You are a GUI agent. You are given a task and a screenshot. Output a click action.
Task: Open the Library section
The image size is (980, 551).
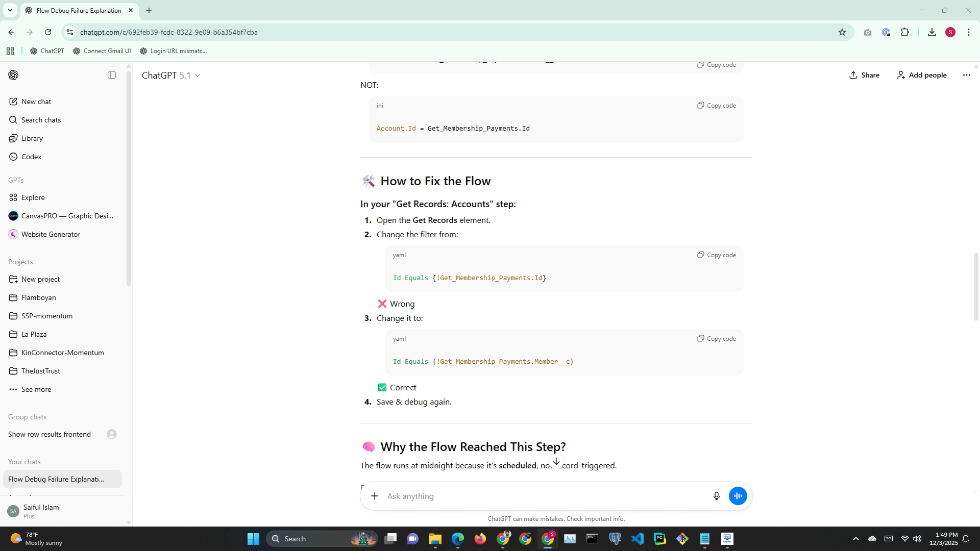point(32,138)
